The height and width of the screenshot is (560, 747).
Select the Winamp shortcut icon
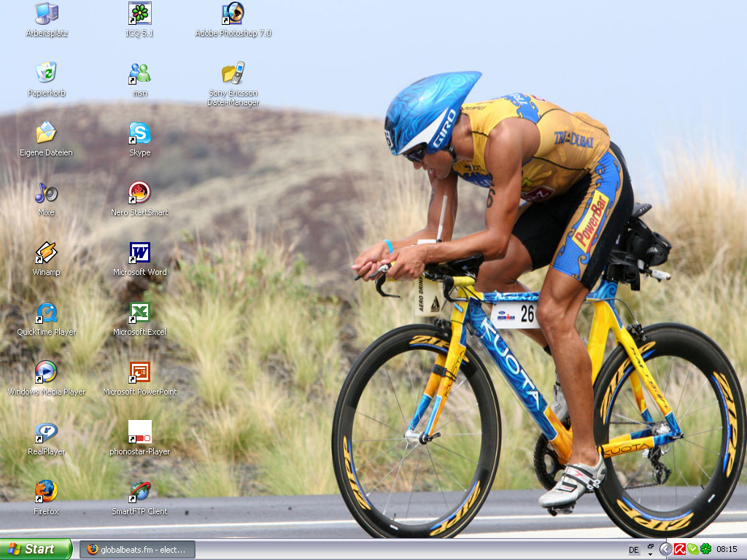point(47,252)
